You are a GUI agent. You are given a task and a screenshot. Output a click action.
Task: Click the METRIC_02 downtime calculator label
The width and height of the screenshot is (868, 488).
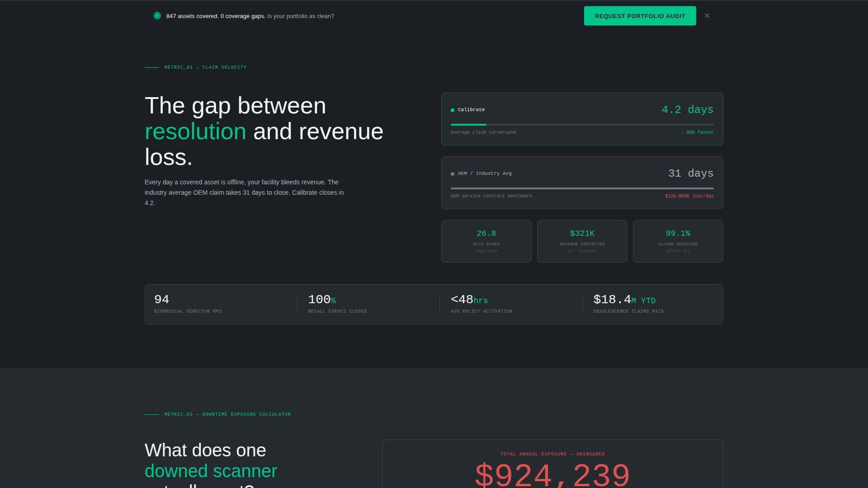pos(227,414)
